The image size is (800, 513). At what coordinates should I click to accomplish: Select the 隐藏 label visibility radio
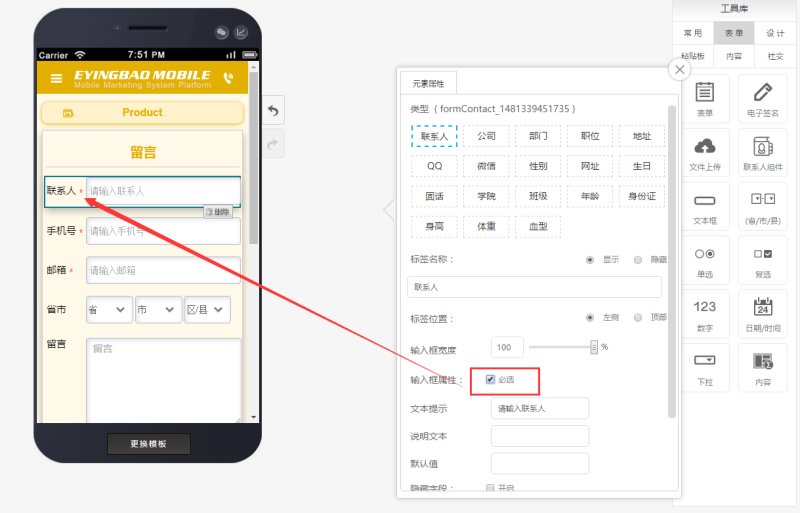pyautogui.click(x=638, y=260)
